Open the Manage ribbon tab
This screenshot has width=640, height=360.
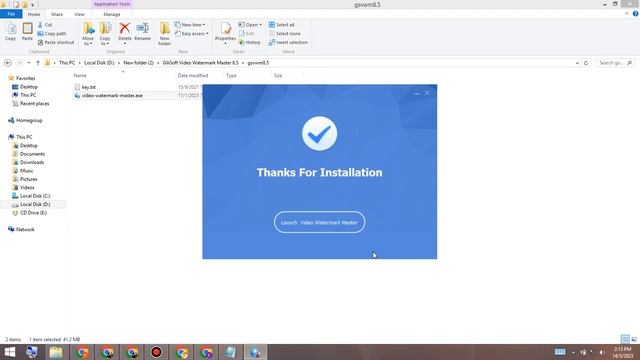tap(112, 14)
